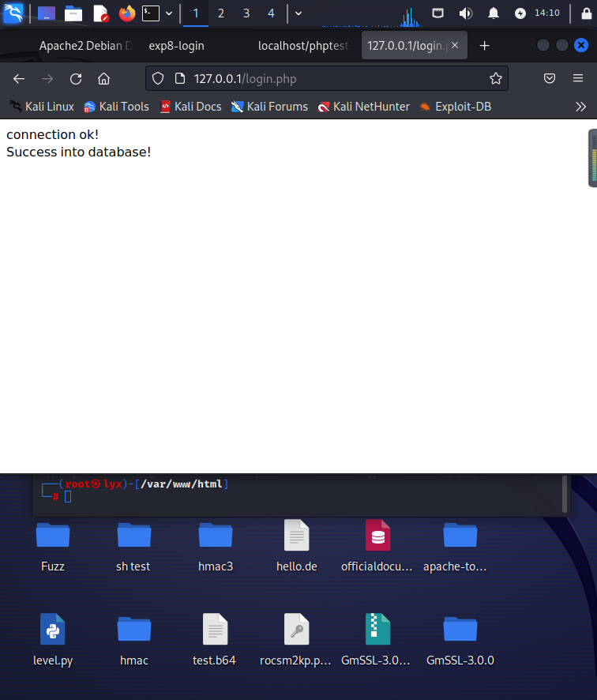Open the volume control

[466, 13]
